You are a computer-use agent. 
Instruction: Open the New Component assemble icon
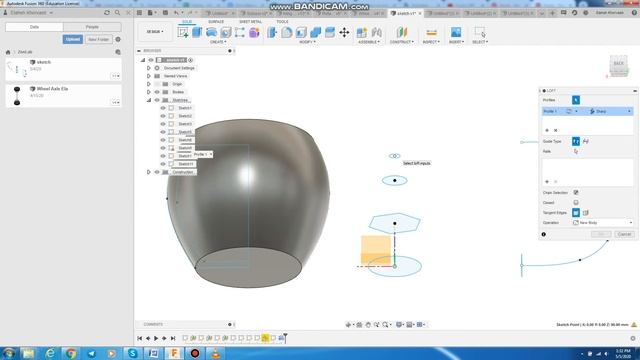(x=362, y=32)
